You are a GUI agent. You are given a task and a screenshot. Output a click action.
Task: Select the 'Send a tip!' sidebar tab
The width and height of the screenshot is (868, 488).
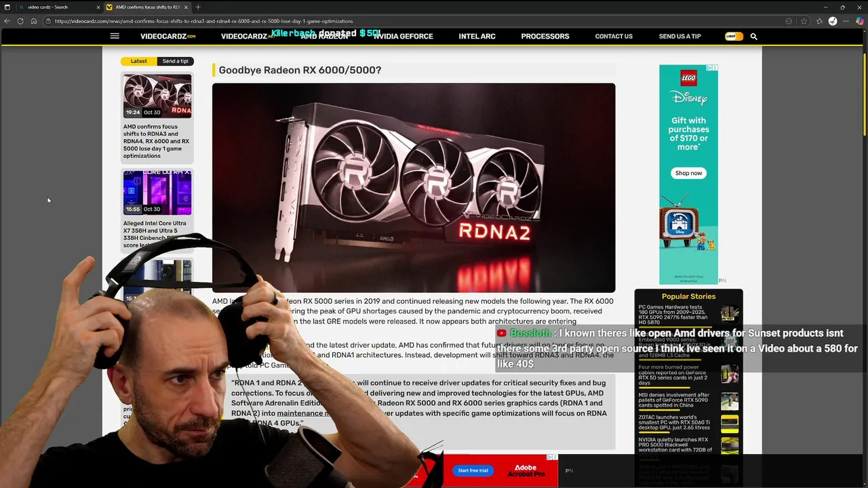point(176,61)
